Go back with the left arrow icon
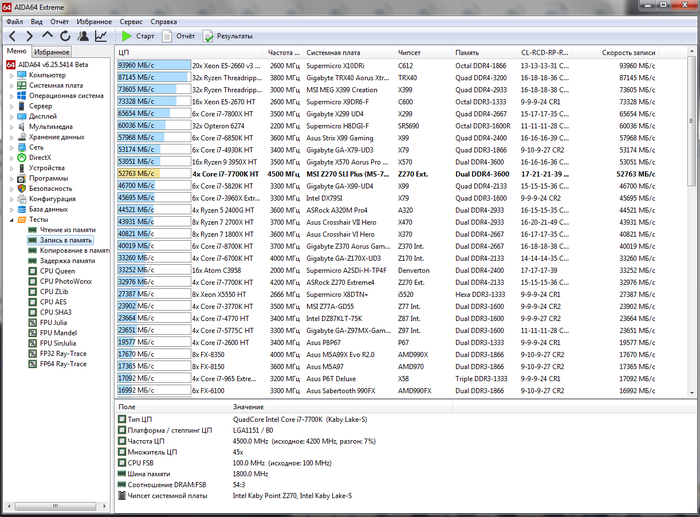The height and width of the screenshot is (517, 700). click(x=12, y=36)
